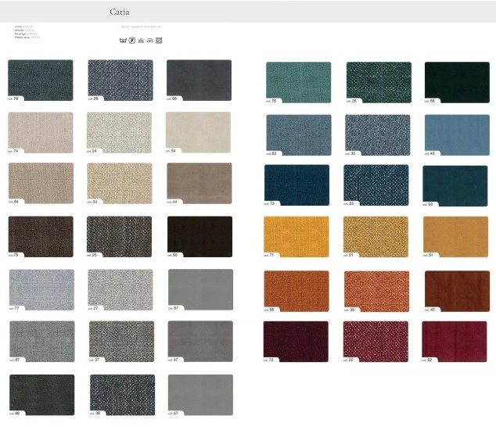Choose the rust brown swatch col. 45
Viewport: 496px width, 448px height.
point(457,290)
